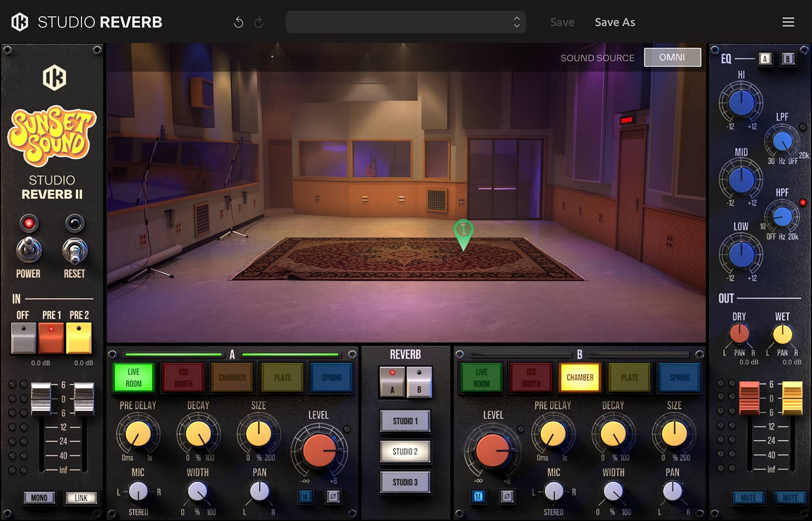This screenshot has width=812, height=521.
Task: Select PLATE mode in reverb B
Action: [630, 378]
